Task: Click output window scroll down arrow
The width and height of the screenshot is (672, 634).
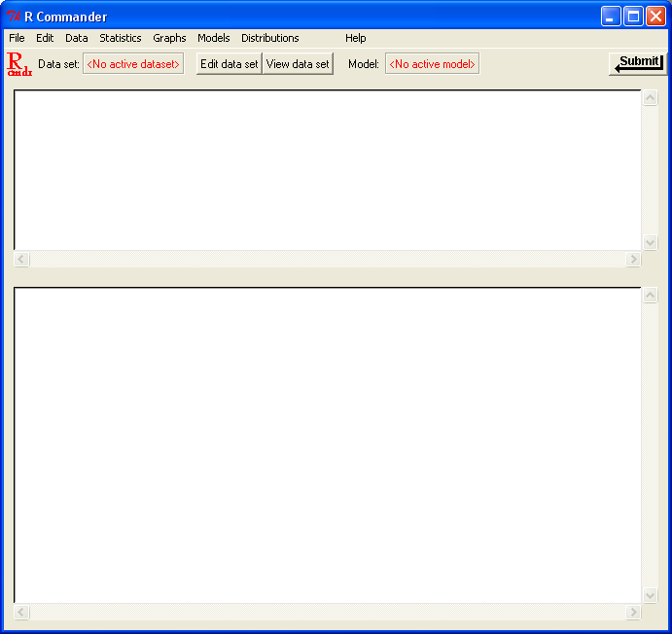Action: tap(651, 595)
